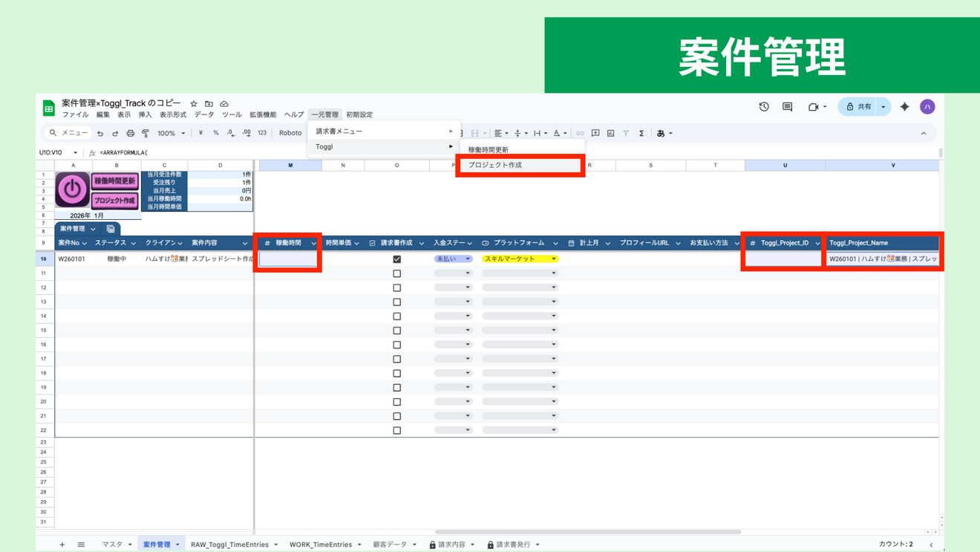Click the Print icon
The width and height of the screenshot is (980, 552).
coord(130,134)
